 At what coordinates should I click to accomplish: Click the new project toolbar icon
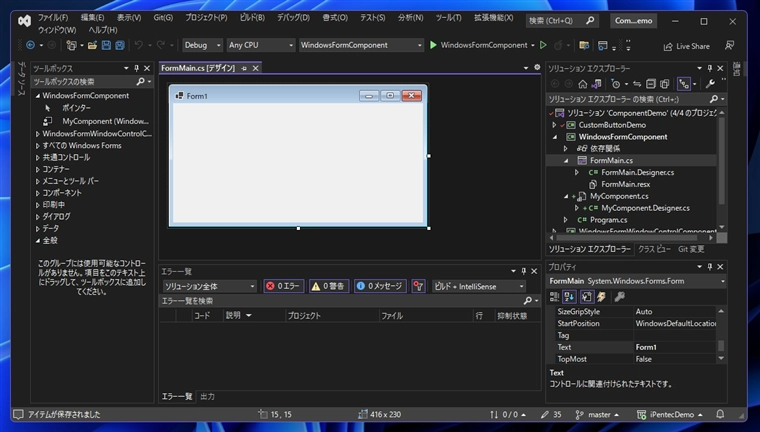click(71, 45)
